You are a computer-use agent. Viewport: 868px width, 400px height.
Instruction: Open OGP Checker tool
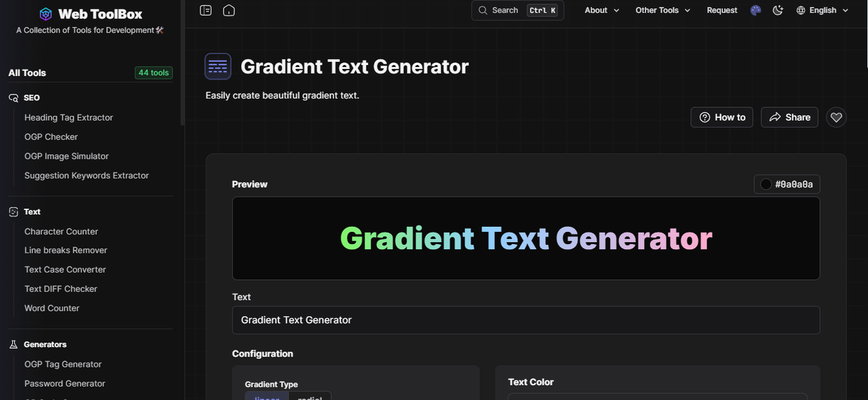coord(51,137)
